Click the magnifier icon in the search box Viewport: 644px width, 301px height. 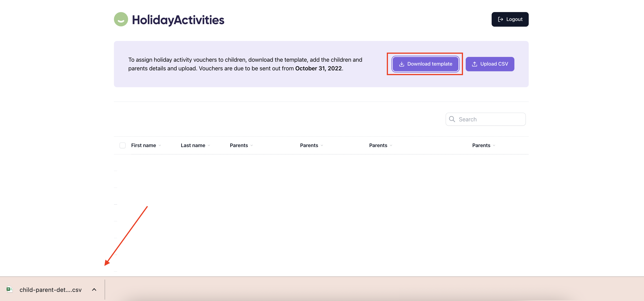point(452,119)
